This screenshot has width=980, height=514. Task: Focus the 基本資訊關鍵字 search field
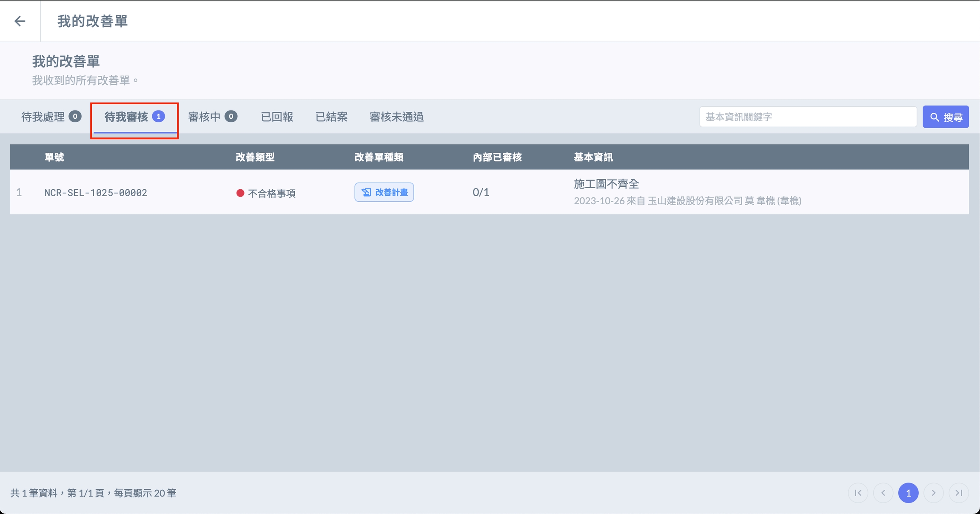(807, 117)
